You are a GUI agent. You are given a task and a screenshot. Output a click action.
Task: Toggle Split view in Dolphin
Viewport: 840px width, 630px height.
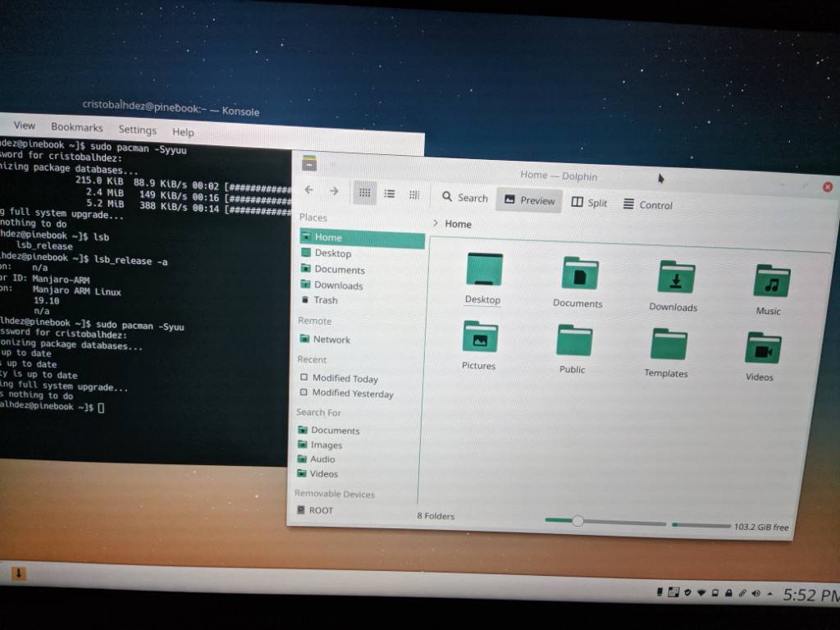[589, 203]
